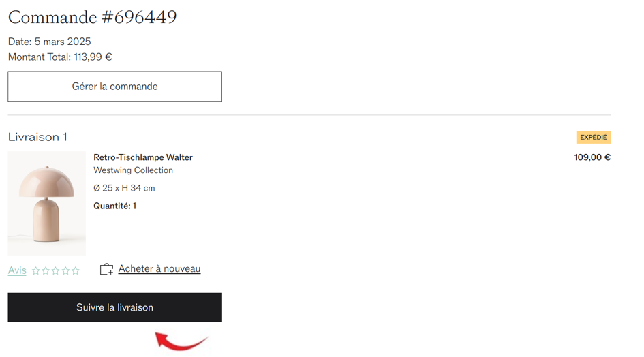The width and height of the screenshot is (644, 357).
Task: Select the Westwing Collection brand text
Action: [x=133, y=170]
